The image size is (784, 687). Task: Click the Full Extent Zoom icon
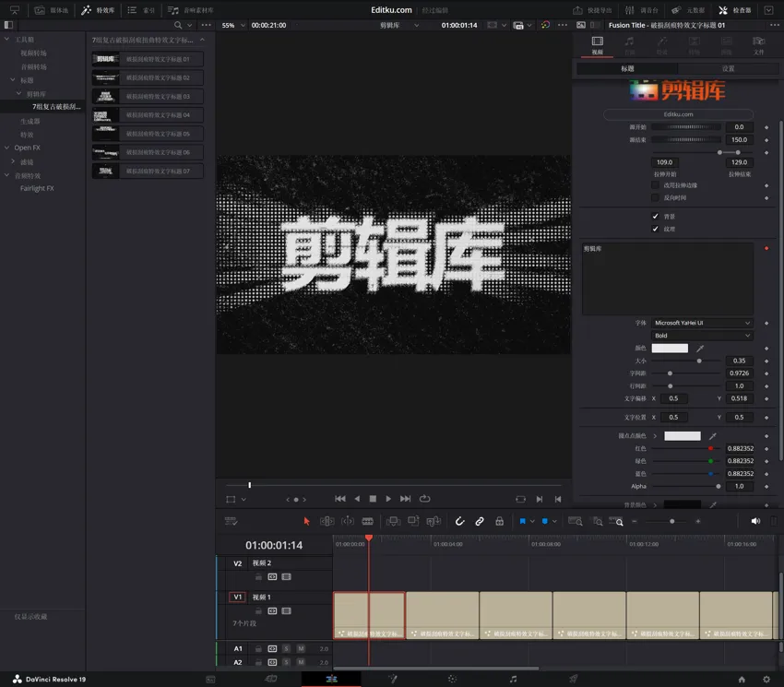(575, 521)
